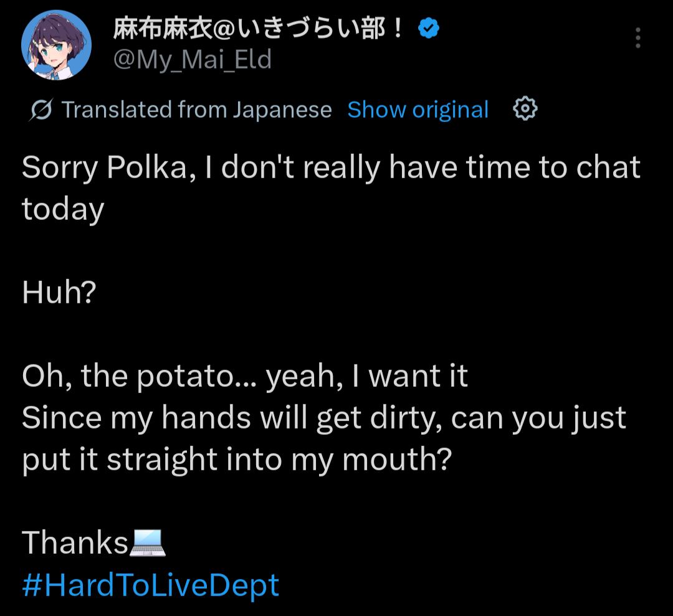Open translation settings gear
The image size is (673, 616).
(x=525, y=109)
